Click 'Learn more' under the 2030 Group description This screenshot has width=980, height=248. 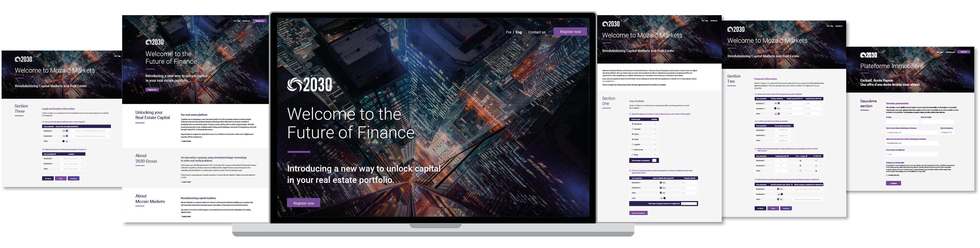tap(186, 182)
